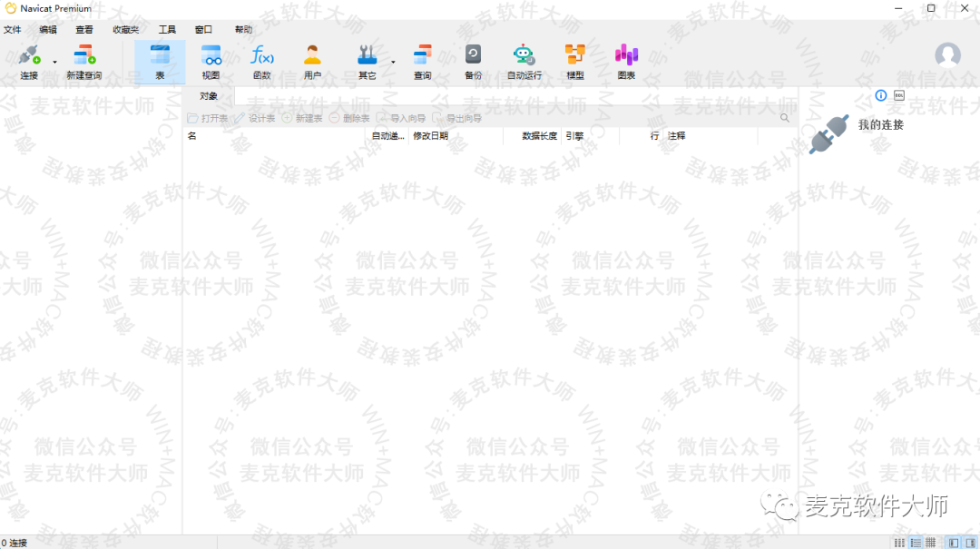
Task: Sort by the 自动递... column header
Action: click(388, 136)
